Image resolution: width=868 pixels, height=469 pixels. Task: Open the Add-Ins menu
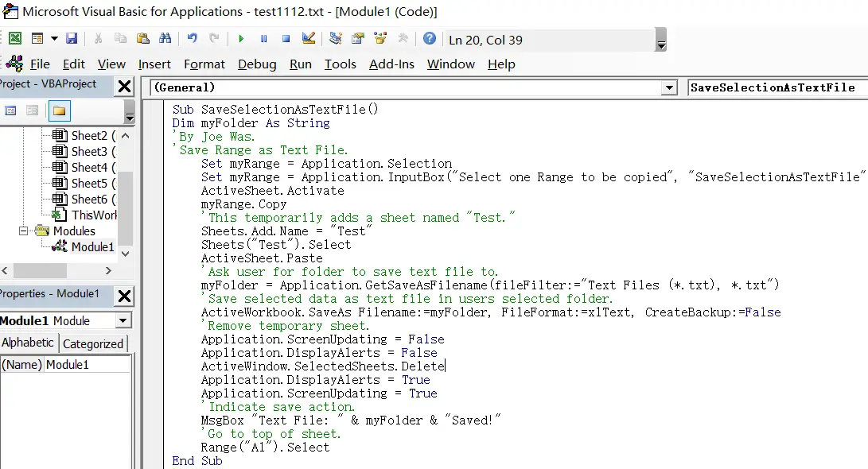[x=391, y=64]
